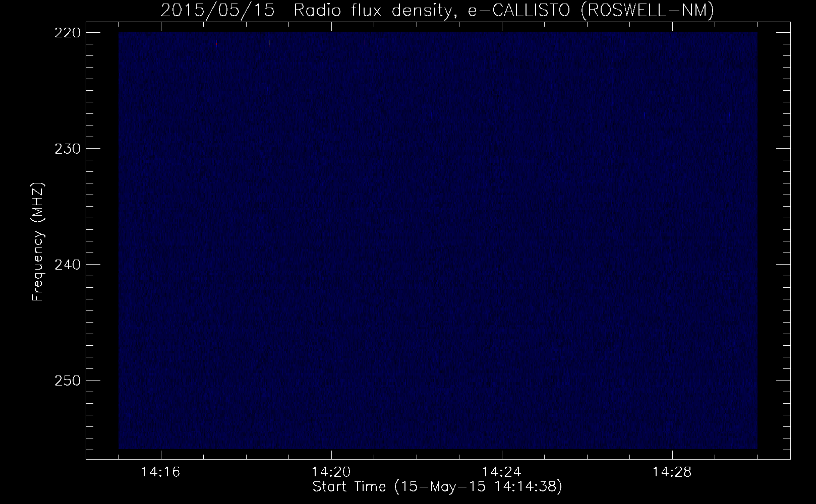Click the 'Frequency (MHZ)' y-axis label

pos(38,242)
